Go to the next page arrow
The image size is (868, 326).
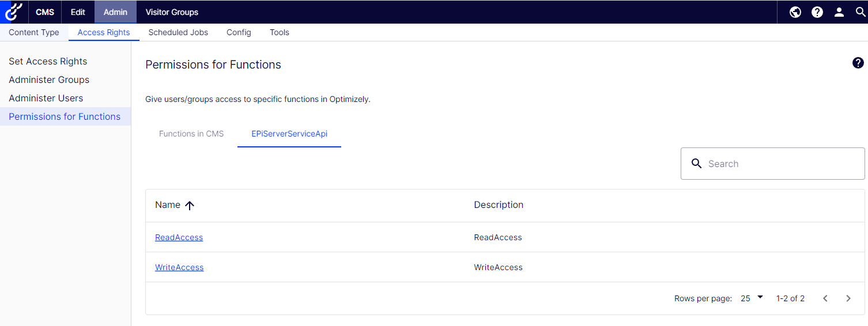[848, 298]
